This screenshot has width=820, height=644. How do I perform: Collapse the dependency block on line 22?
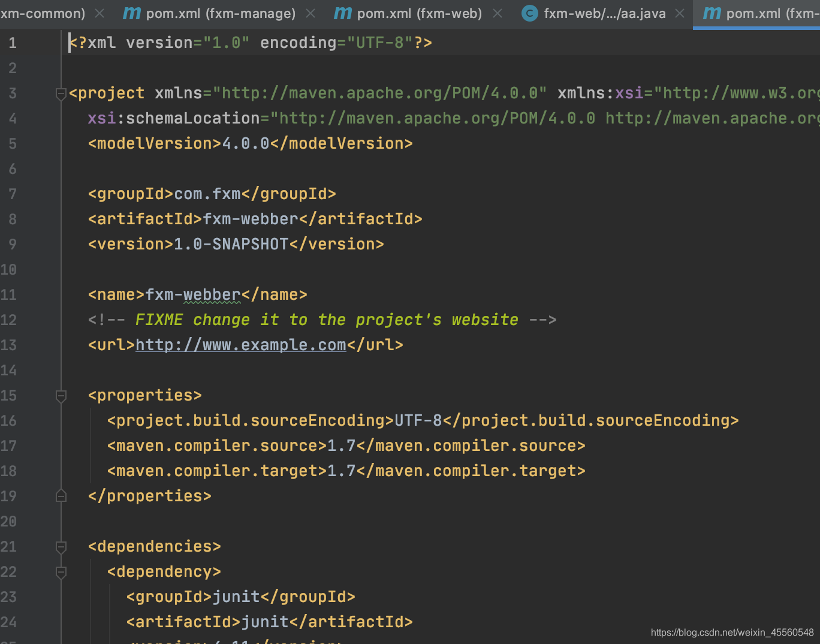click(61, 572)
